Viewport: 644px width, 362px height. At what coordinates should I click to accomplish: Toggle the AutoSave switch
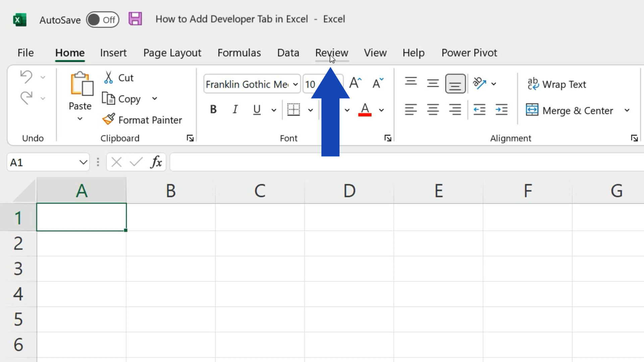pyautogui.click(x=103, y=20)
